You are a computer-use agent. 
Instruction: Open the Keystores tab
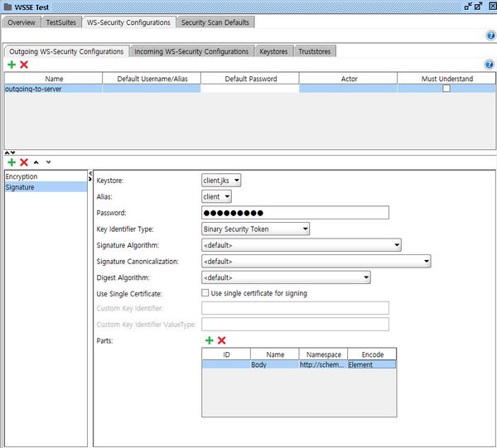tap(273, 51)
